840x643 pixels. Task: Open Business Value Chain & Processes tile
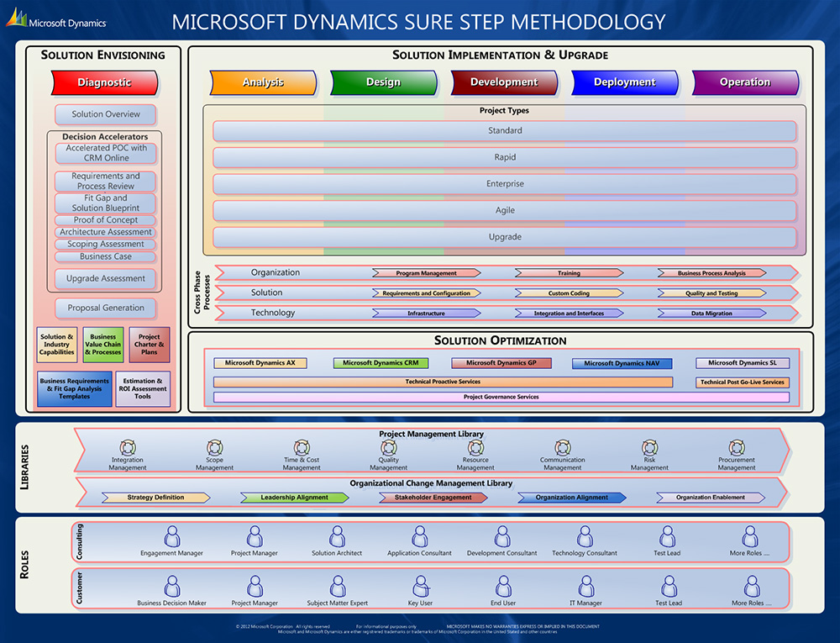coord(103,345)
